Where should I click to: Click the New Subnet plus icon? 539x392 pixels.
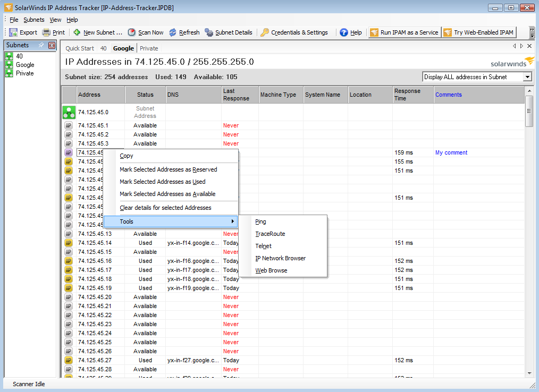coord(77,32)
